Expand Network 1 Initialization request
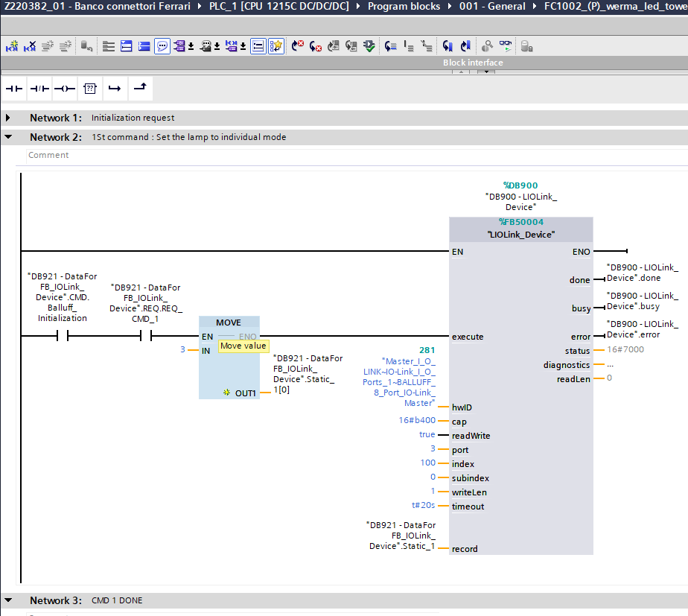688x616 pixels. tap(8, 118)
